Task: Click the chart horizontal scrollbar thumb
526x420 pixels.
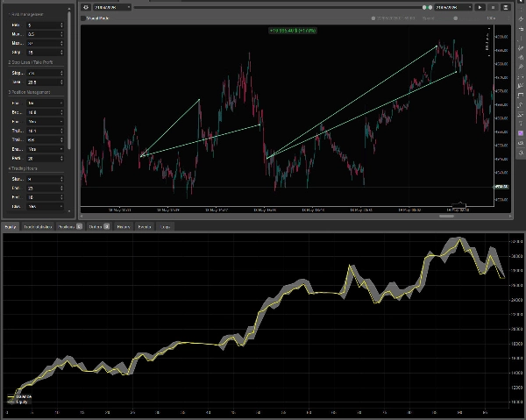Action: click(446, 217)
